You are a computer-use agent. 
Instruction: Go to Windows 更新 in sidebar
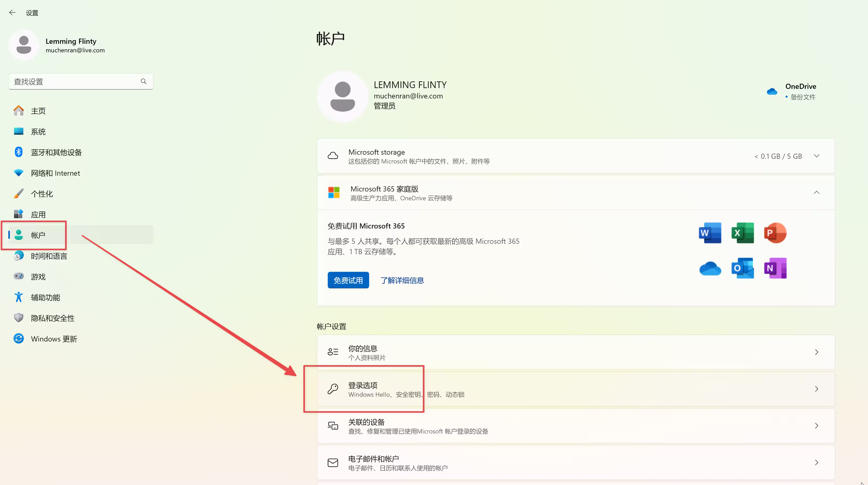pyautogui.click(x=54, y=339)
